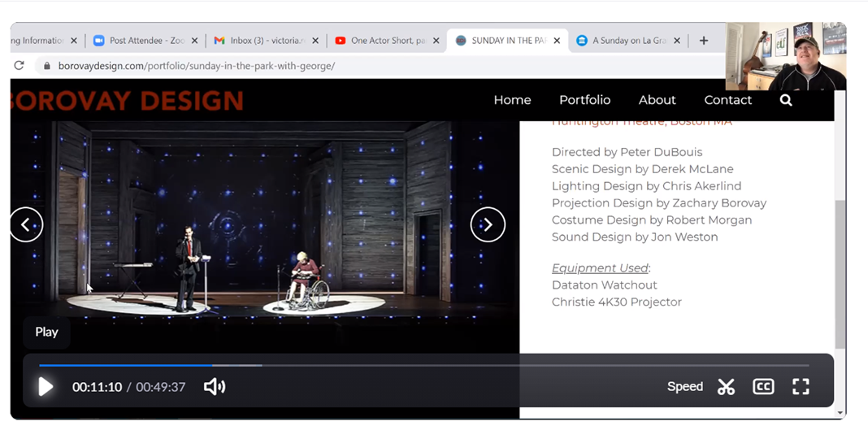The image size is (868, 426).
Task: Click 'Sound Design by Jon Weston' line
Action: [x=635, y=237]
